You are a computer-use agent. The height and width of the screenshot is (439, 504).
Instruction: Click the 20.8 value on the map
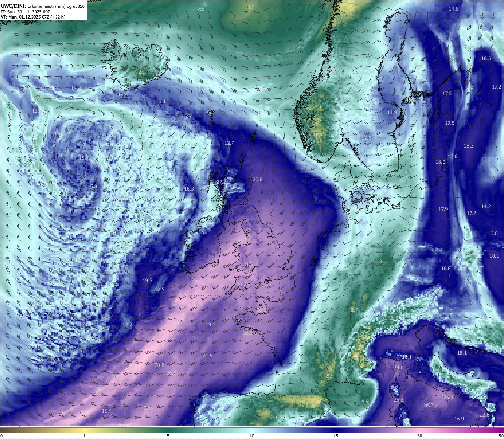tap(159, 365)
